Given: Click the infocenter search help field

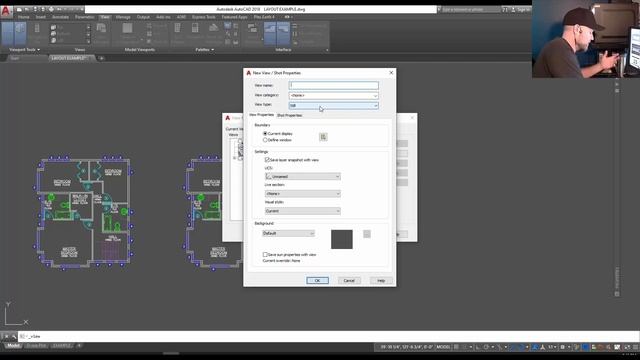Looking at the screenshot, I should [471, 9].
